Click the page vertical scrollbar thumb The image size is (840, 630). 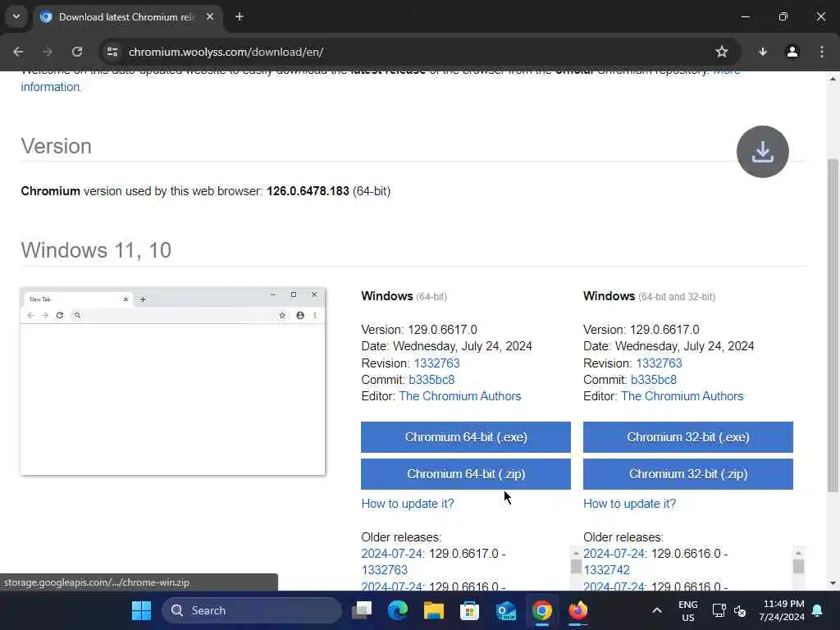tap(833, 325)
